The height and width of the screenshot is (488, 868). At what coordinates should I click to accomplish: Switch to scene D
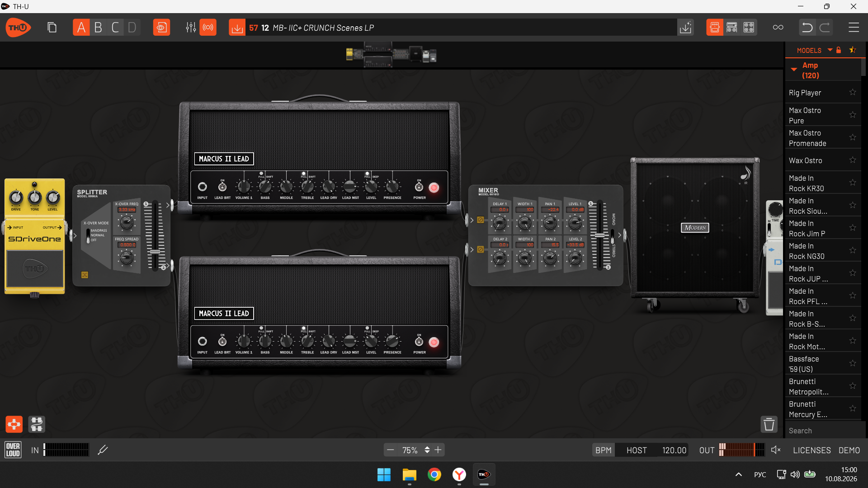point(132,28)
